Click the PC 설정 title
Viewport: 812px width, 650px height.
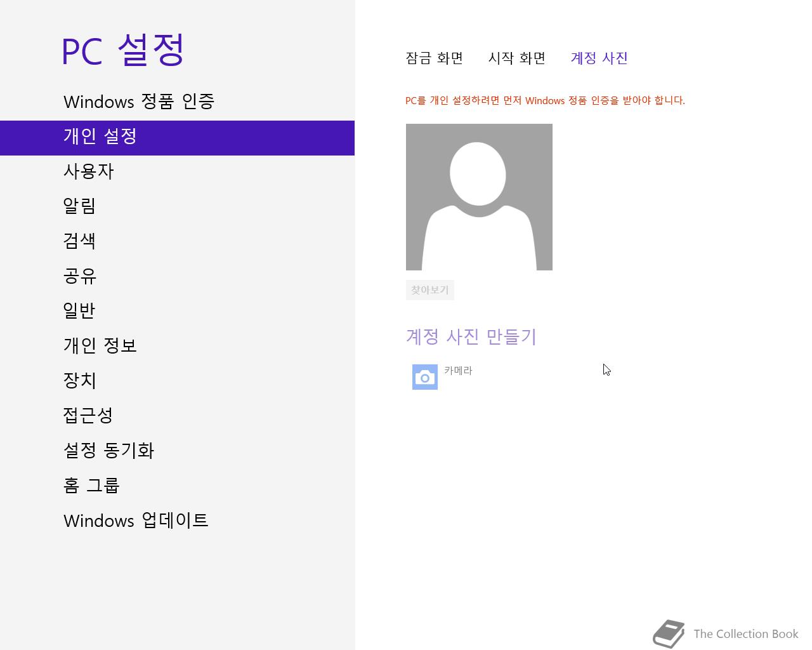point(123,50)
